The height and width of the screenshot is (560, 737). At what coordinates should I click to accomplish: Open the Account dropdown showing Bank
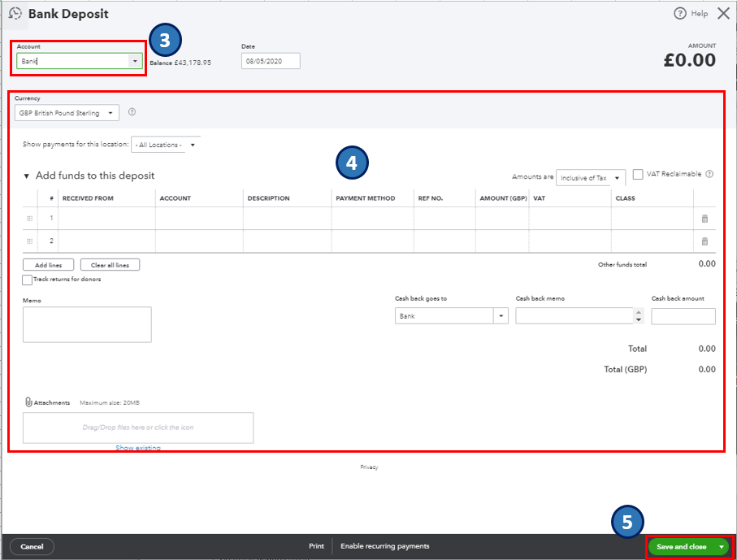134,61
